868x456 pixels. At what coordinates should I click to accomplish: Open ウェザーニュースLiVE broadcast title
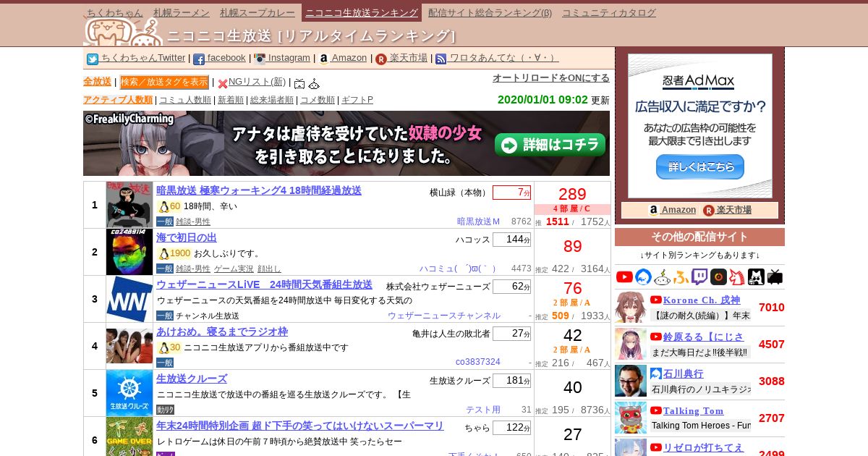[264, 284]
